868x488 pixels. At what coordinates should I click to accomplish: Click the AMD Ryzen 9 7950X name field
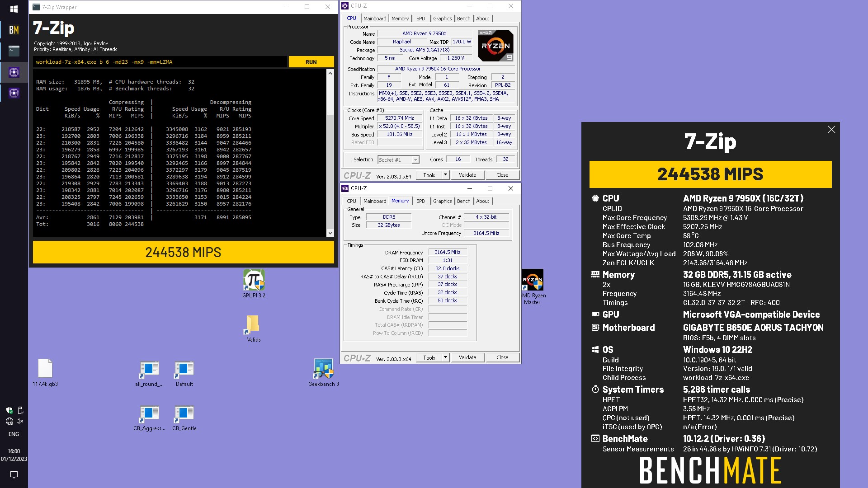coord(424,33)
